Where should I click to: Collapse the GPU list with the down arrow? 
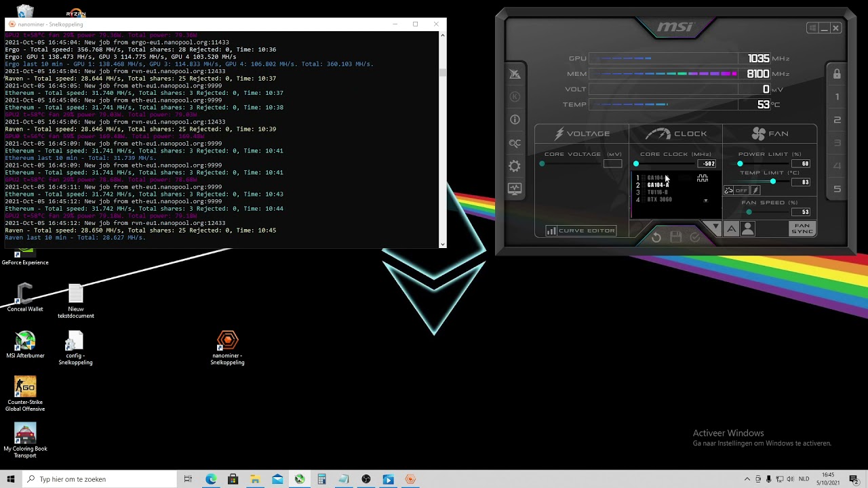point(714,227)
